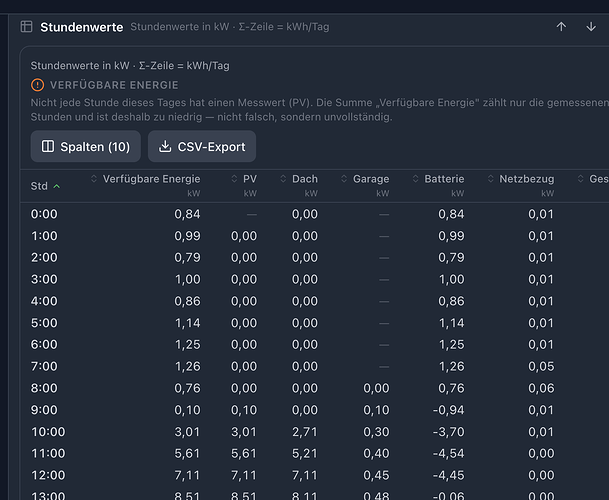Select the 9:00 row label
Viewport: 609px width, 500px height.
point(44,410)
